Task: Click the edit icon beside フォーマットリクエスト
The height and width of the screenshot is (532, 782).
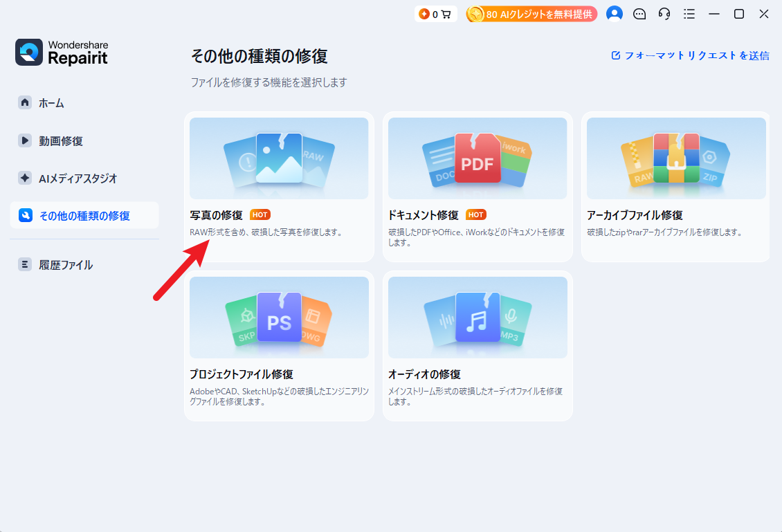Action: click(x=616, y=55)
